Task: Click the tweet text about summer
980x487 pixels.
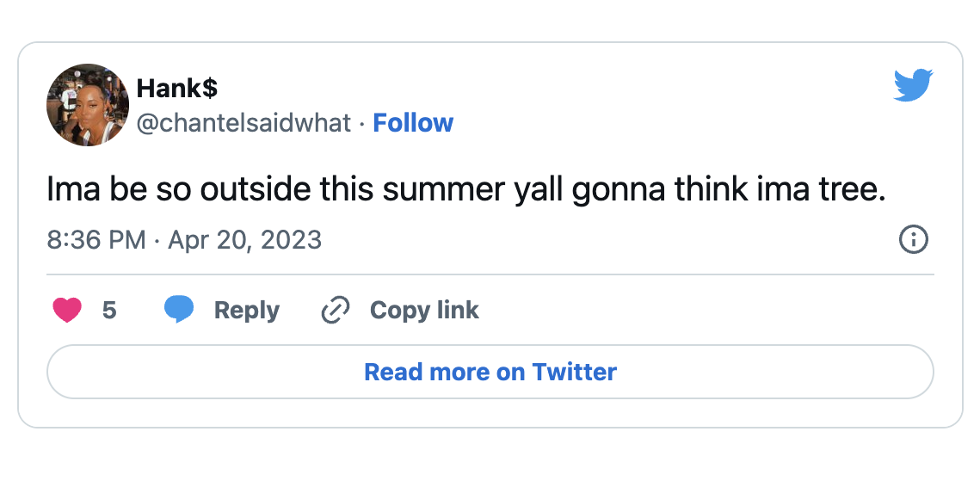Action: tap(465, 191)
